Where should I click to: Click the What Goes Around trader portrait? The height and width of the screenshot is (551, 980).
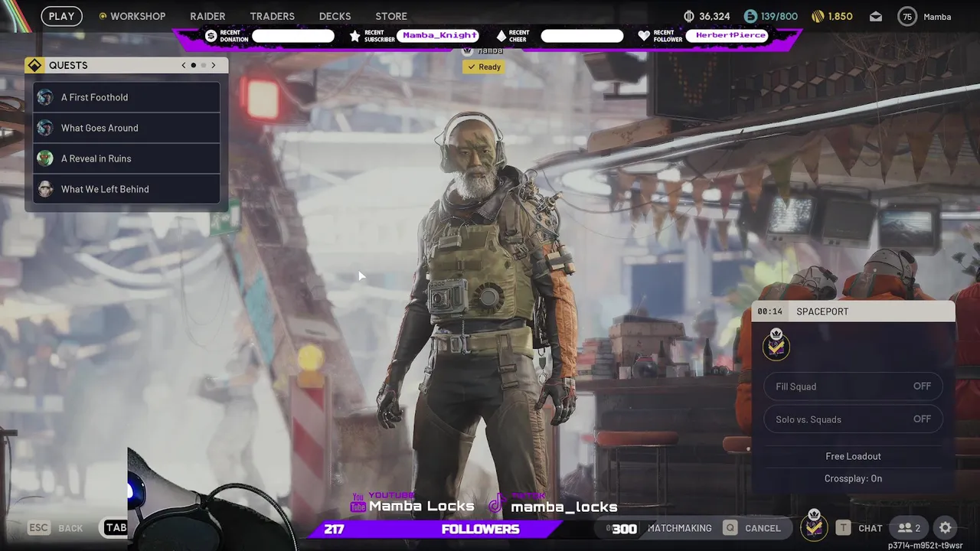pos(45,128)
